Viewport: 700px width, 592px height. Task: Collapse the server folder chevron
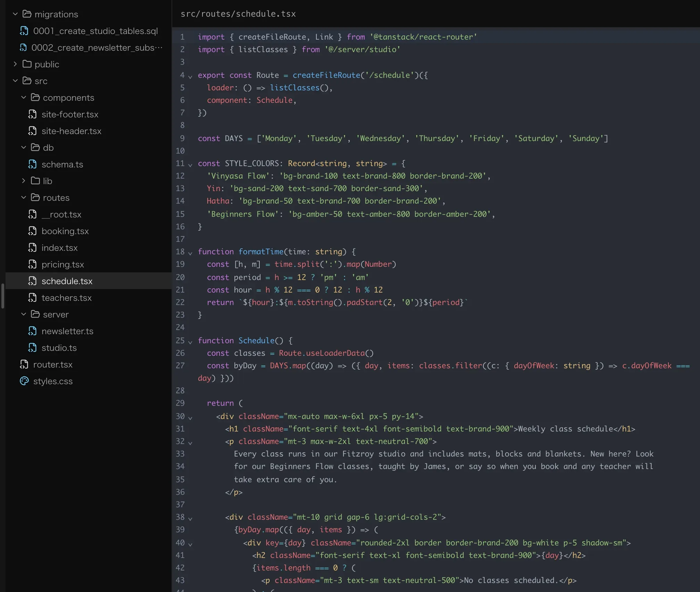click(24, 314)
